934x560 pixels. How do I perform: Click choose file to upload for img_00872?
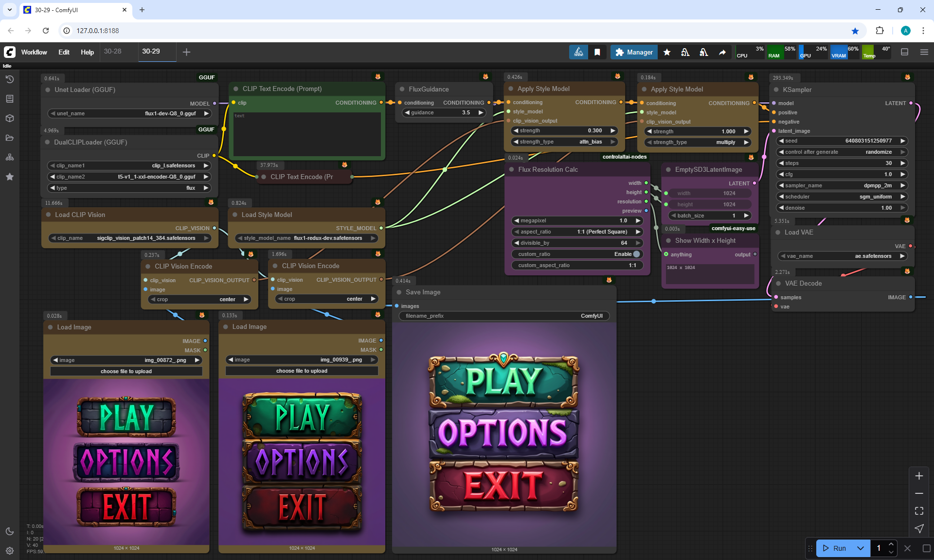point(126,371)
